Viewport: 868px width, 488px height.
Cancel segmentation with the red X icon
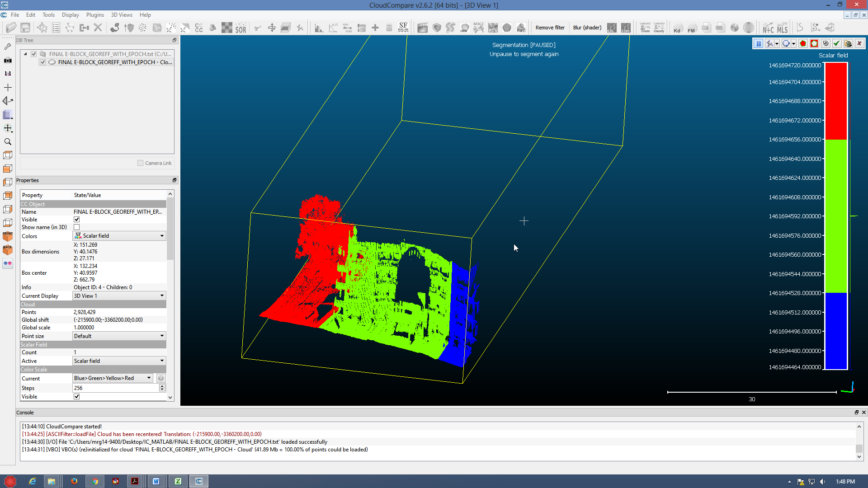pos(859,43)
